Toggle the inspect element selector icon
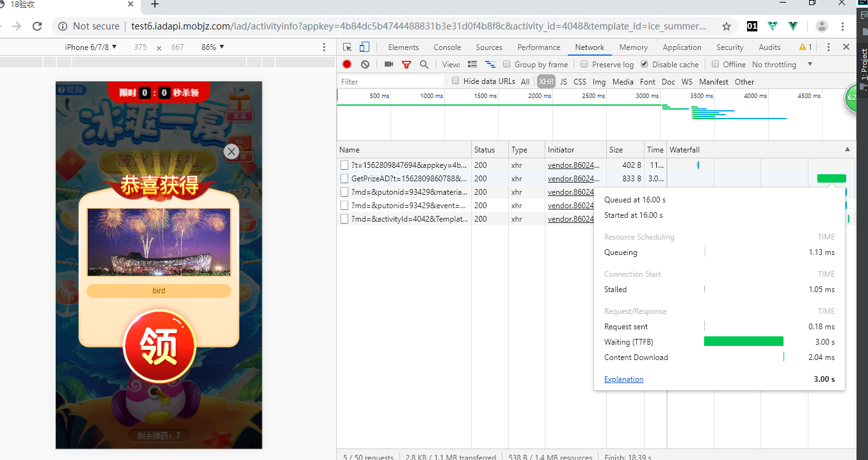This screenshot has width=868, height=460. [347, 47]
